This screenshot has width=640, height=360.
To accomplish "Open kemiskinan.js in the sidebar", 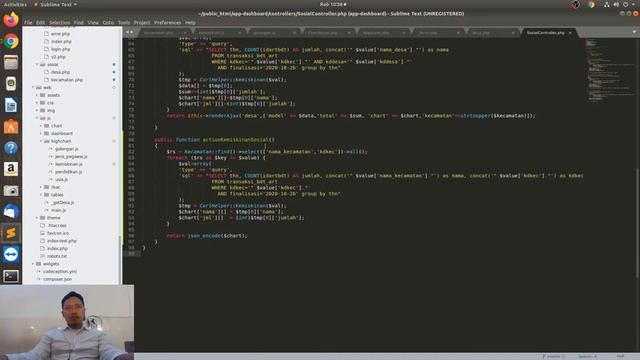I will [x=69, y=164].
